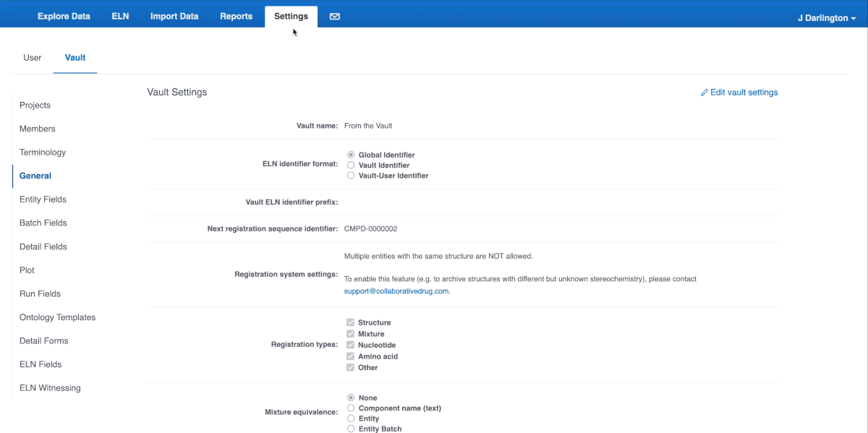Open the J Darlington account dropdown

825,17
